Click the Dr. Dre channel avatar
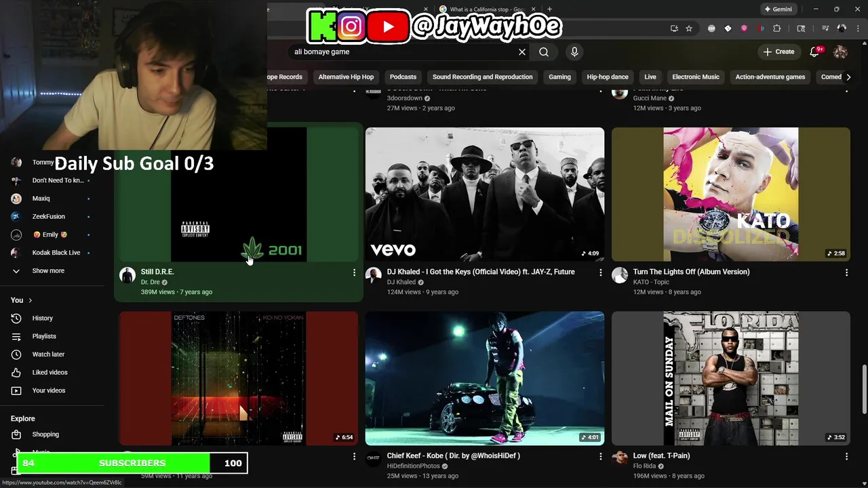868x488 pixels. click(x=127, y=275)
